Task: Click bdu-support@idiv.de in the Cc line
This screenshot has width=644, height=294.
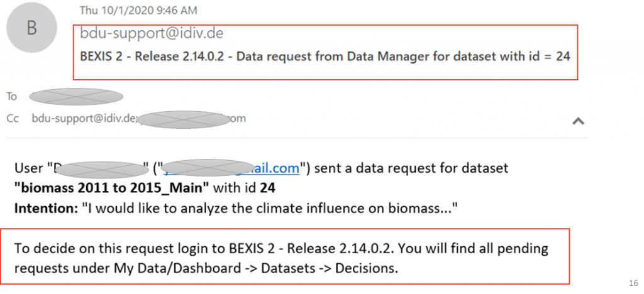Action: pos(84,119)
